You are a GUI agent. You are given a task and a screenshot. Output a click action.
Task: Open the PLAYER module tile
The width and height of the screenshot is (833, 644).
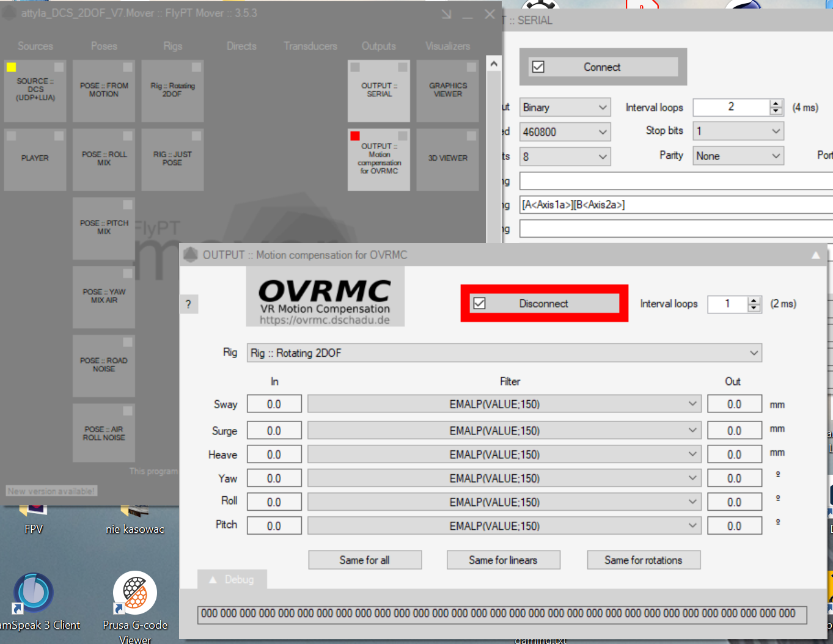pos(35,159)
